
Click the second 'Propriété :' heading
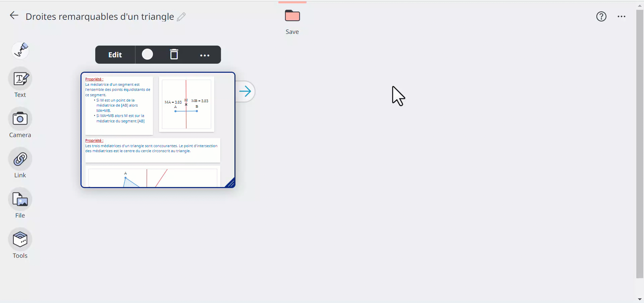(94, 140)
